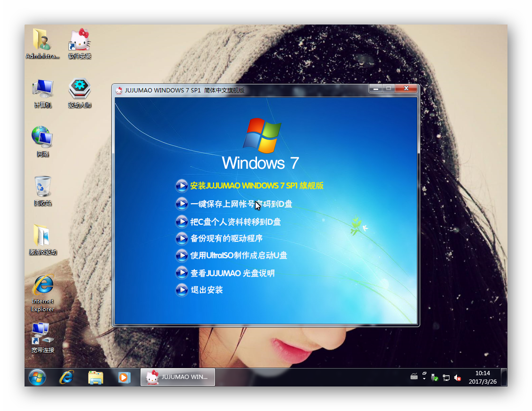Click the arrow icon beside 一键保存上网帐号密码到D盘
The width and height of the screenshot is (532, 411).
pos(182,204)
